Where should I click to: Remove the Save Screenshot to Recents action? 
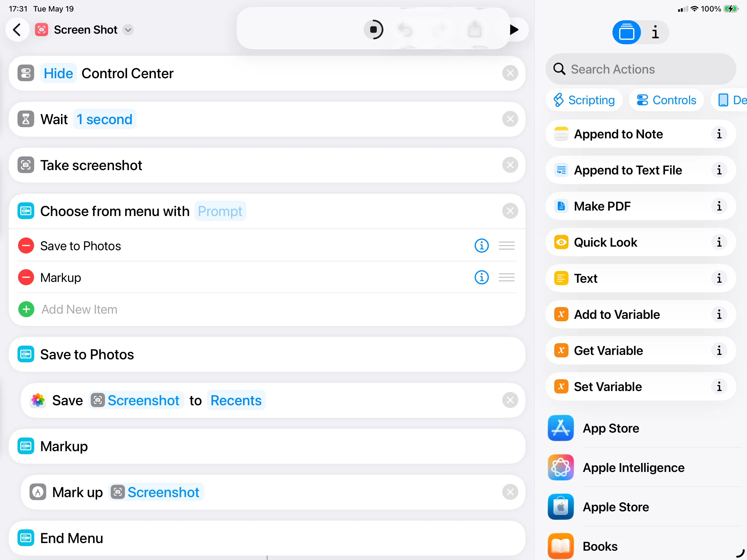(510, 400)
